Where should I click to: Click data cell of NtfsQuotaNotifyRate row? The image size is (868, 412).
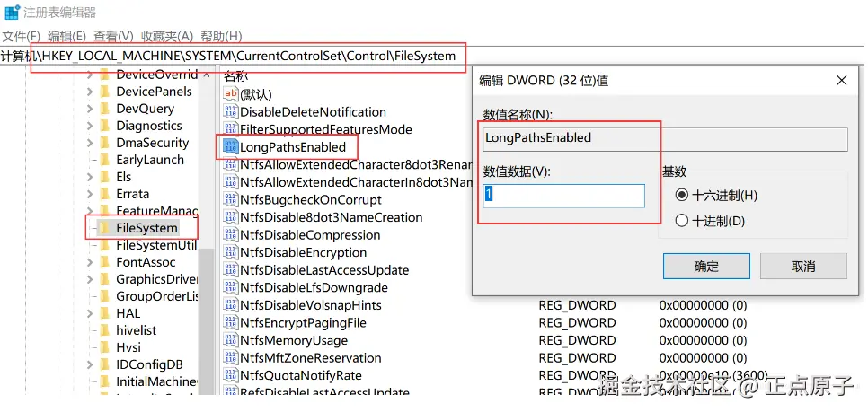click(x=713, y=376)
